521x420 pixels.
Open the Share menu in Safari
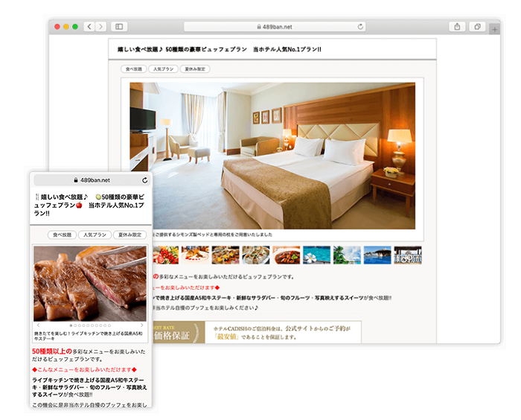(x=457, y=27)
